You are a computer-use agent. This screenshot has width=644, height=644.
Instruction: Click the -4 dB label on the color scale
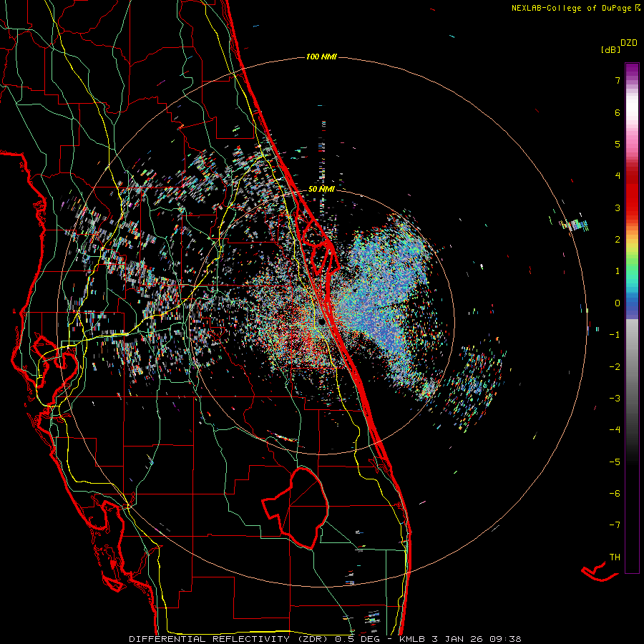[615, 430]
